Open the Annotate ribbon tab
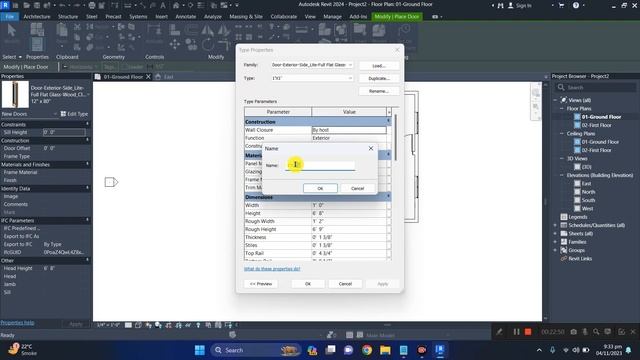This screenshot has height=360, width=640. pyautogui.click(x=186, y=17)
